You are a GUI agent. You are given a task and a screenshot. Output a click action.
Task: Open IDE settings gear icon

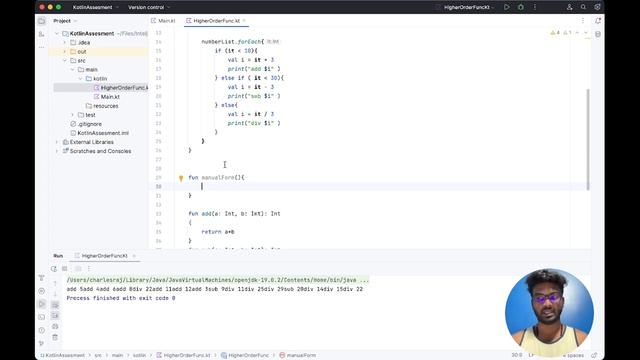[597, 7]
